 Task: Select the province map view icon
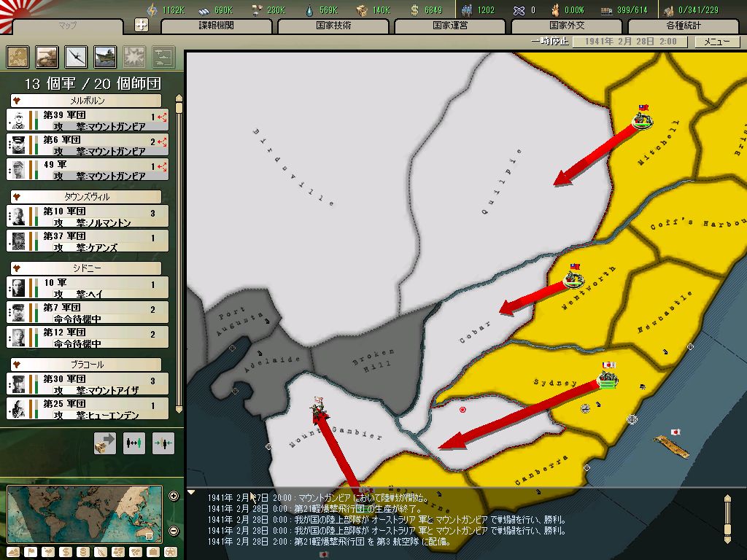coord(18,57)
